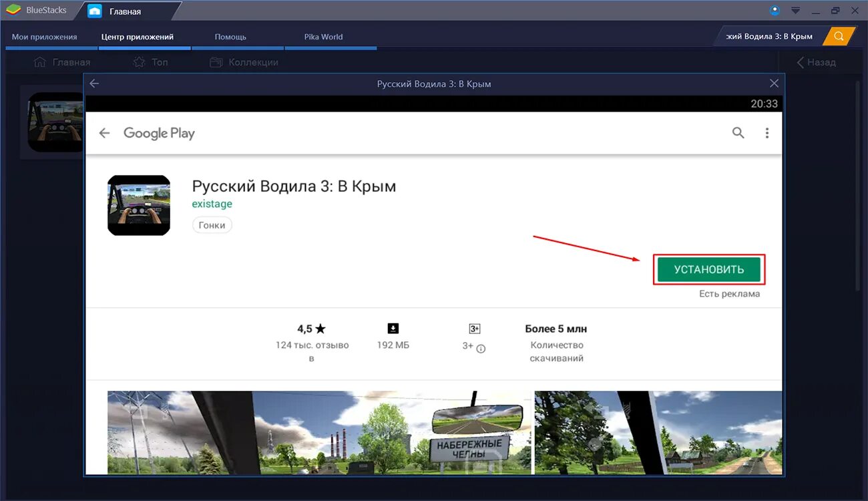Click the 3+ age rating badge

point(475,329)
